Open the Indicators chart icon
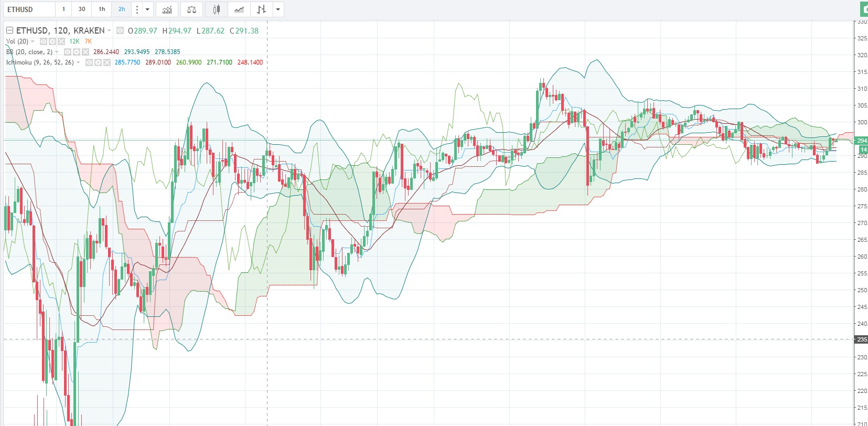868x426 pixels. (167, 9)
